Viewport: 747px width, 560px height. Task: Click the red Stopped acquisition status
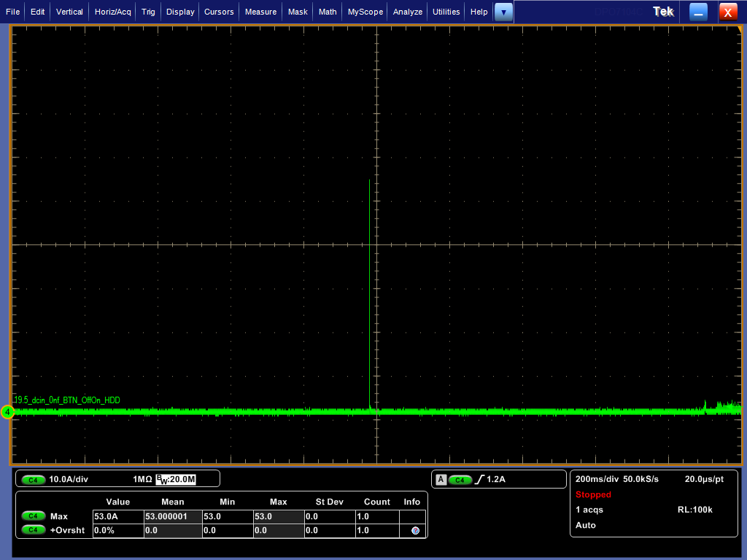pyautogui.click(x=593, y=494)
